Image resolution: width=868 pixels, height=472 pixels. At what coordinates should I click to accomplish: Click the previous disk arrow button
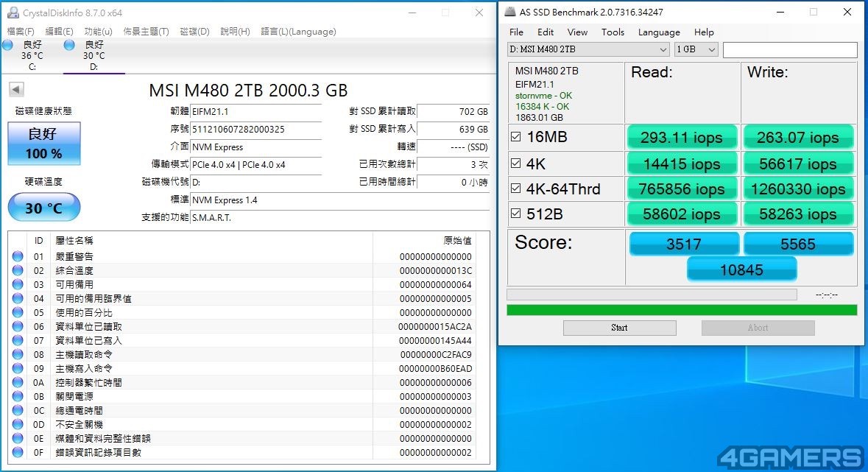pos(17,89)
